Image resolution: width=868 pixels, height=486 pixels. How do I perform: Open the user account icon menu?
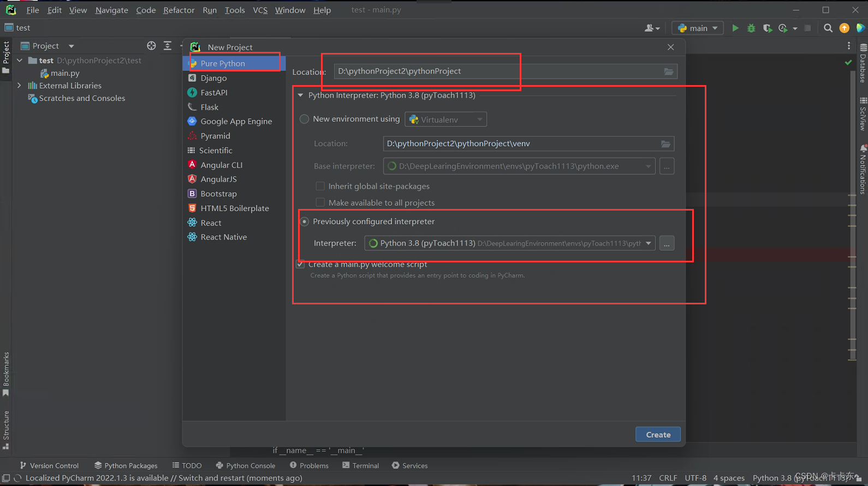652,28
